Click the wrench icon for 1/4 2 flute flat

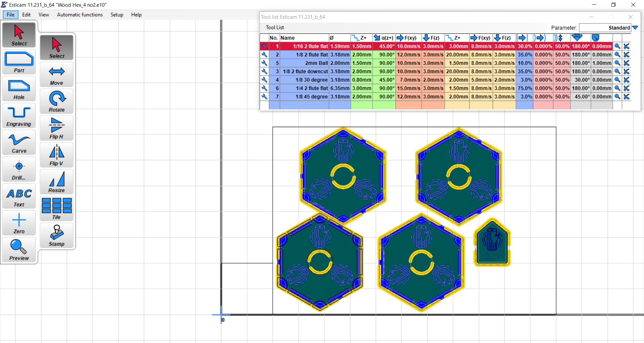click(264, 88)
